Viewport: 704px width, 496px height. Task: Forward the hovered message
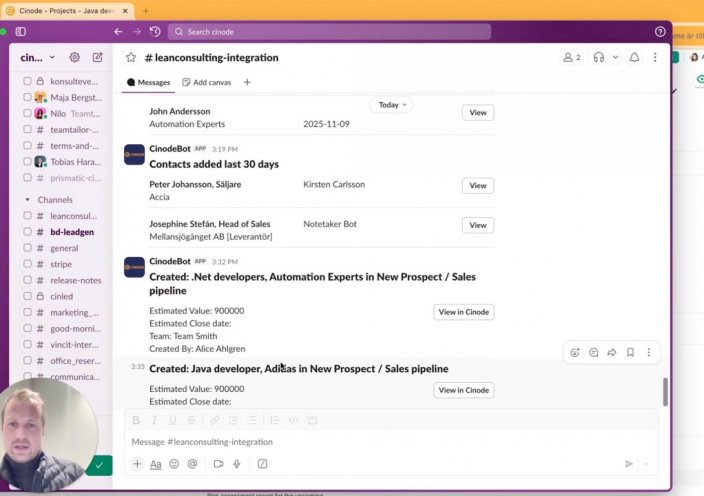[x=612, y=352]
